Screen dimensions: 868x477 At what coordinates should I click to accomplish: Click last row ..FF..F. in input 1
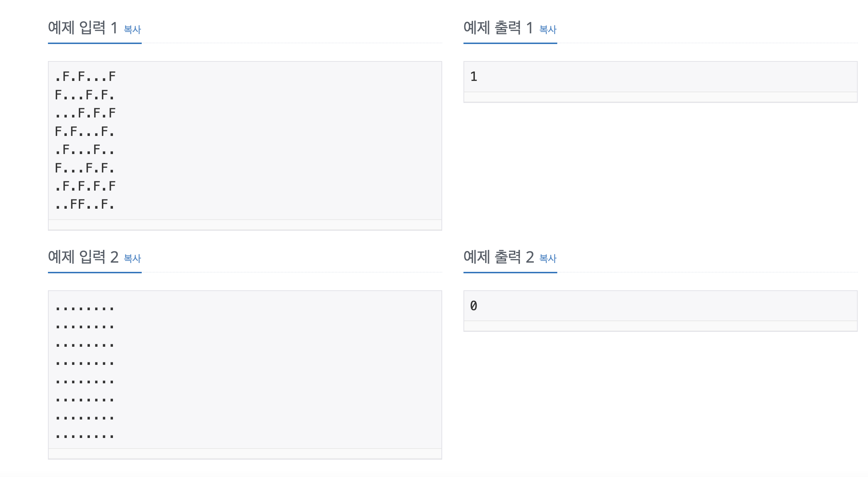point(85,204)
